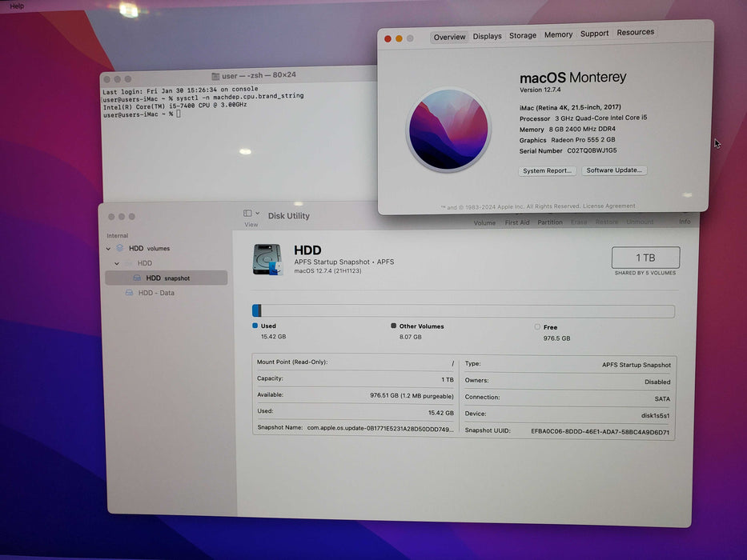747x560 pixels.
Task: Click the Other Volumes legend swatch
Action: click(x=393, y=326)
